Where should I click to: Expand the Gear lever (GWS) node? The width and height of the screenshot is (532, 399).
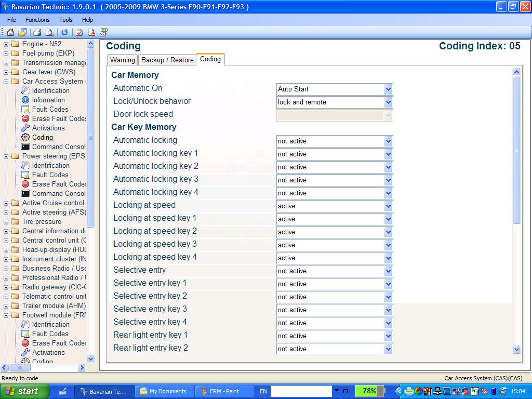pos(6,72)
